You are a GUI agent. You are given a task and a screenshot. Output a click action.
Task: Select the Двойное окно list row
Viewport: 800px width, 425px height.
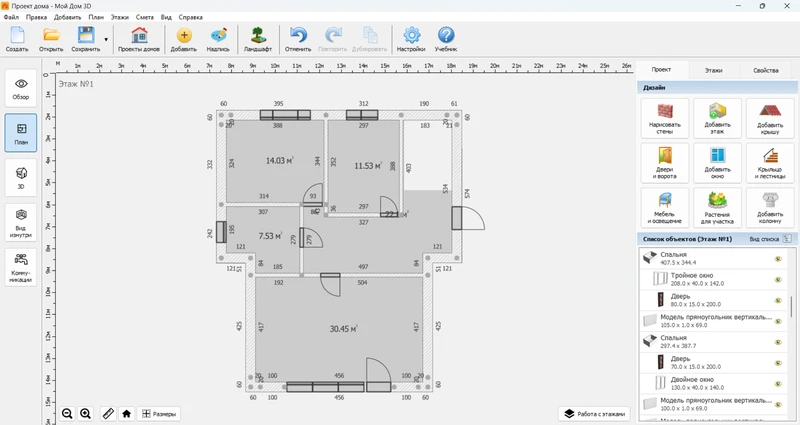coord(713,383)
